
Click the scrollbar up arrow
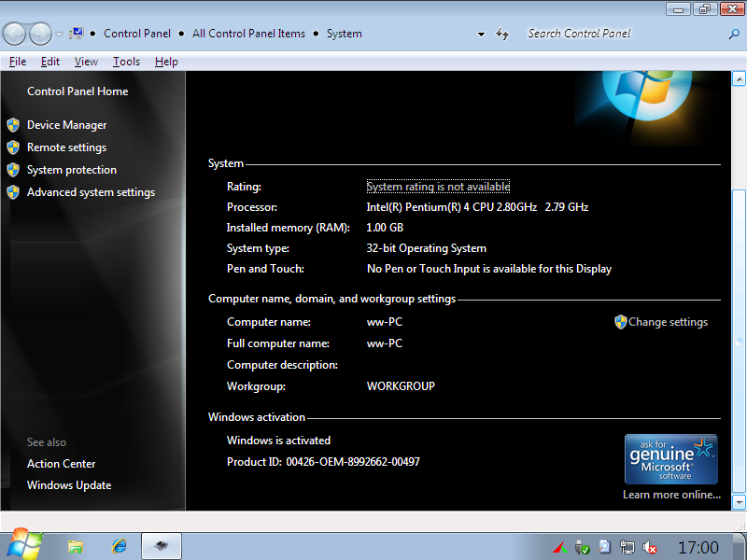739,78
